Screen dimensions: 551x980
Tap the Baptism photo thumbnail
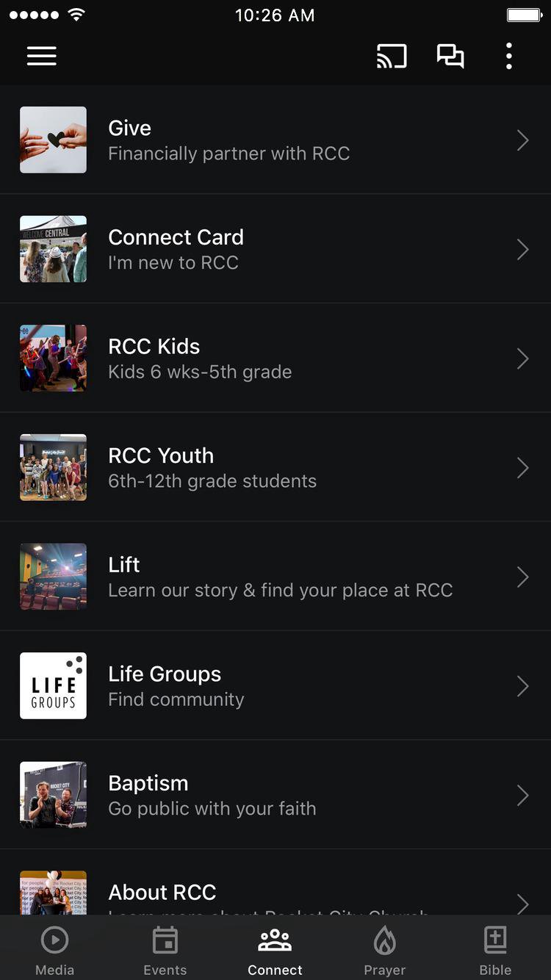click(x=53, y=795)
